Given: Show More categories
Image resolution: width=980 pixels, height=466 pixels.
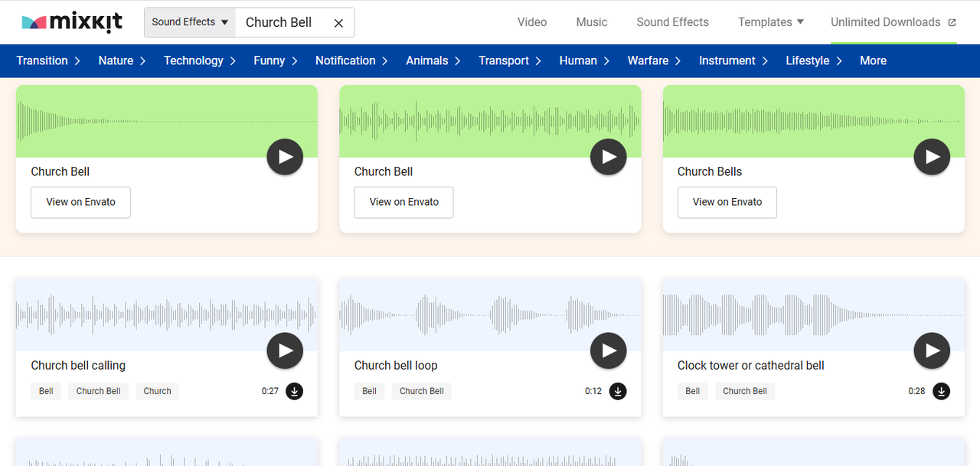Looking at the screenshot, I should coord(873,60).
